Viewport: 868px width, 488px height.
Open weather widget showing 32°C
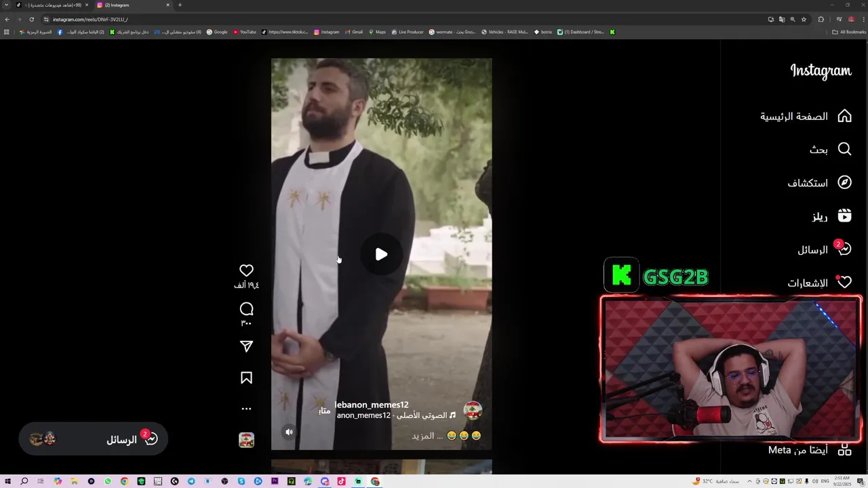click(716, 481)
